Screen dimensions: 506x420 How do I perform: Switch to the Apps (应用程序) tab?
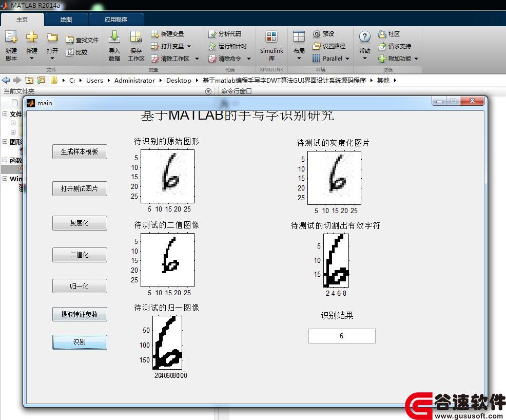(x=116, y=20)
